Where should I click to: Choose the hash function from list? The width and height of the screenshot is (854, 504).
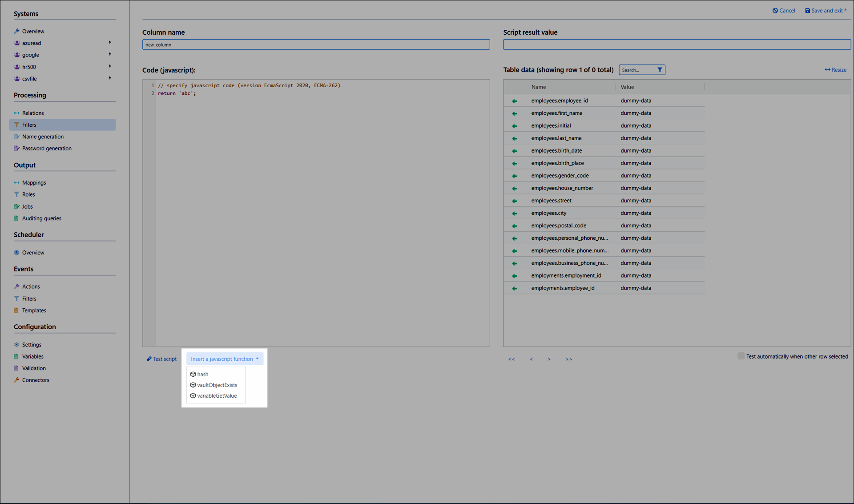(203, 375)
